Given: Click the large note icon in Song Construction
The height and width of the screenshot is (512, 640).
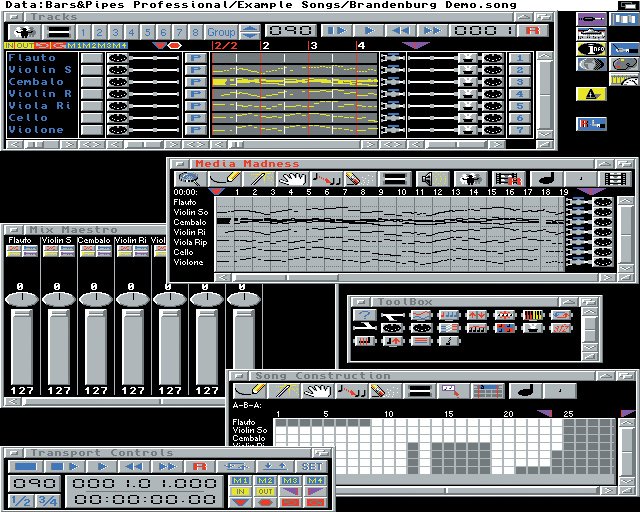Looking at the screenshot, I should pyautogui.click(x=527, y=391).
